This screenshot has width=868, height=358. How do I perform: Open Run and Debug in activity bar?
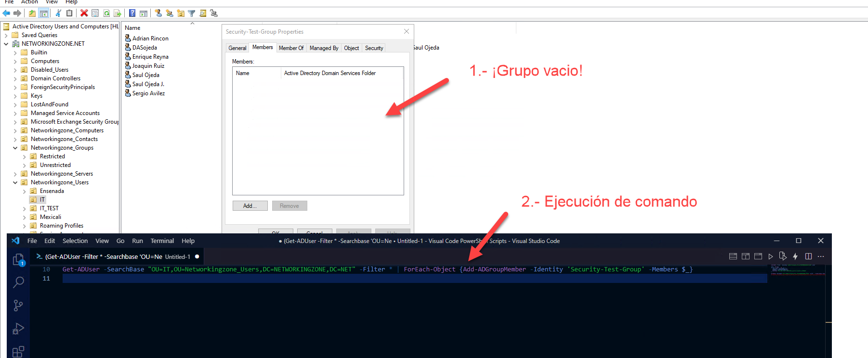(x=18, y=329)
